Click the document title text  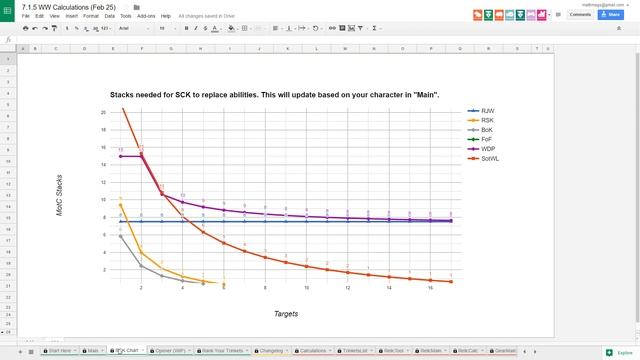tap(69, 7)
